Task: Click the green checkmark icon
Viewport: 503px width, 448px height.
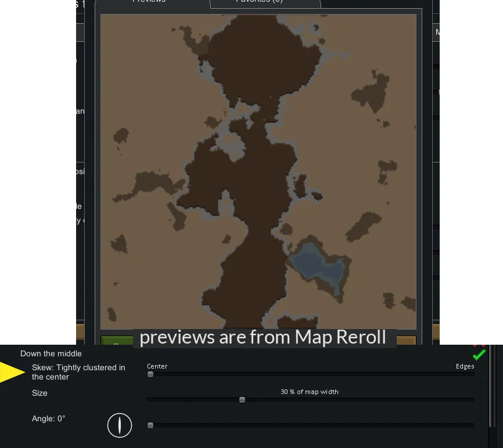Action: [479, 355]
